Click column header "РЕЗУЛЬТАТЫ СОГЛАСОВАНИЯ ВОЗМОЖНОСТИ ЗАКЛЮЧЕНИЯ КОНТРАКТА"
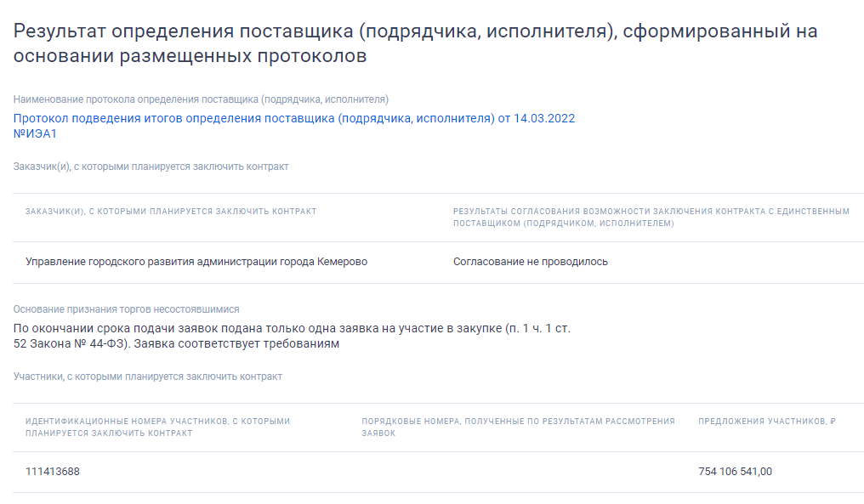The width and height of the screenshot is (864, 504). pos(651,217)
